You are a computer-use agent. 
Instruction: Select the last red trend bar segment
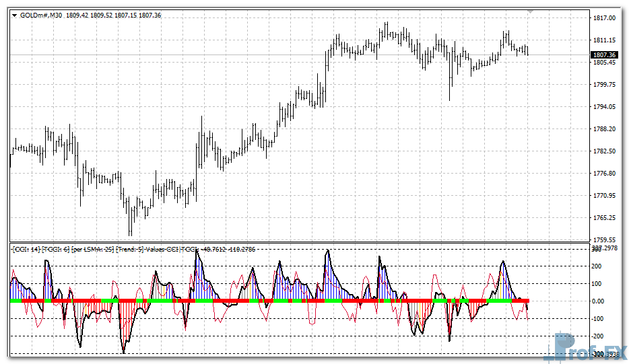click(522, 301)
